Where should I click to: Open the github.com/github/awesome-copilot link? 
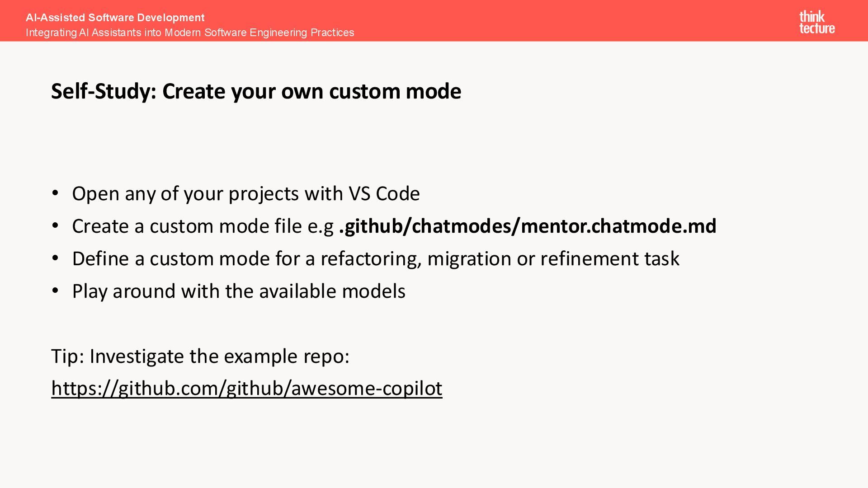tap(246, 388)
